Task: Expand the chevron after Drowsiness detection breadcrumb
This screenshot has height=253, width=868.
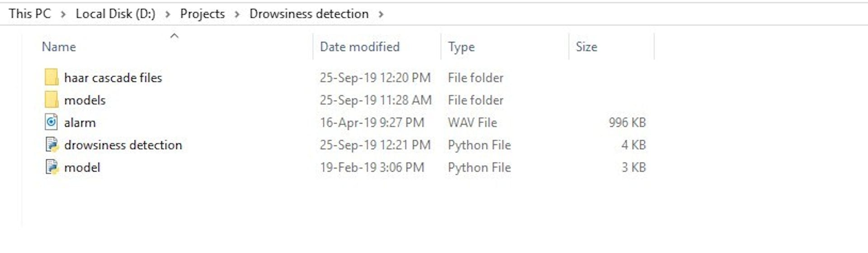Action: (381, 14)
